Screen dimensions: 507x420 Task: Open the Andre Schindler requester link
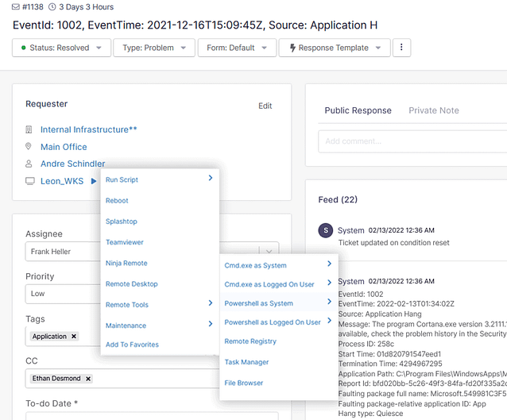72,164
